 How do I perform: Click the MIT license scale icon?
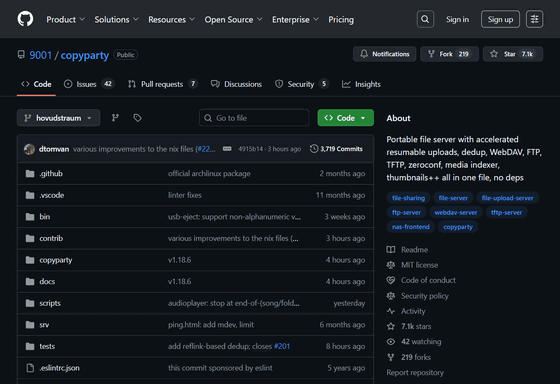(x=391, y=265)
